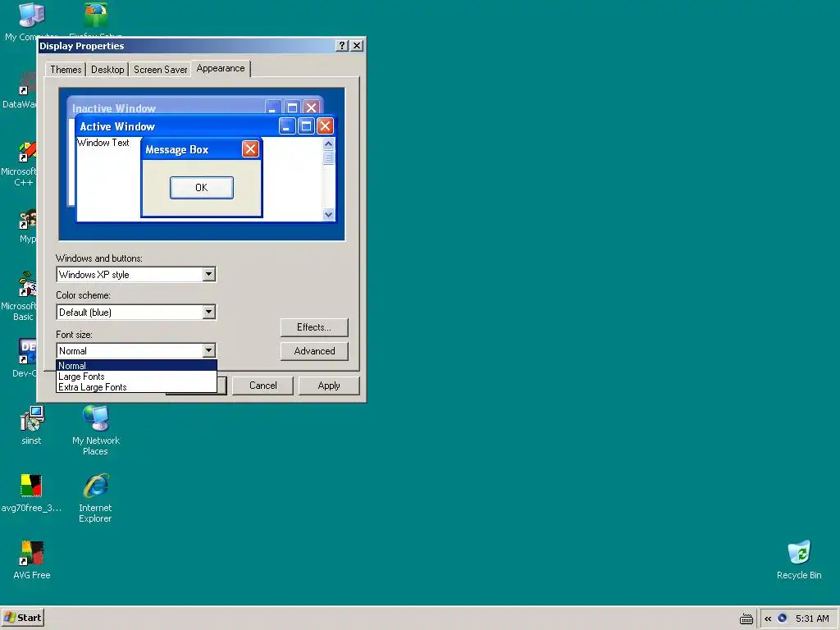Image resolution: width=840 pixels, height=630 pixels.
Task: Collapse the Font size dropdown arrow
Action: (x=209, y=350)
